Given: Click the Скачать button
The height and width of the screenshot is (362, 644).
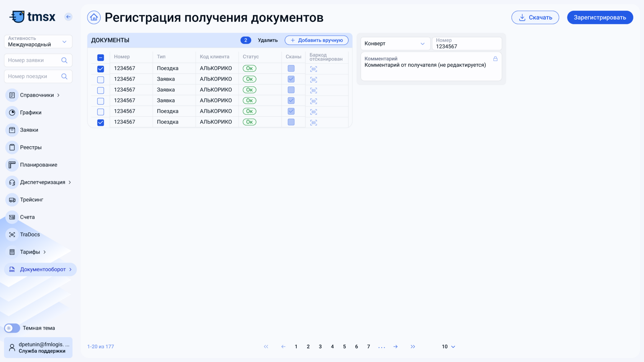Looking at the screenshot, I should [535, 18].
